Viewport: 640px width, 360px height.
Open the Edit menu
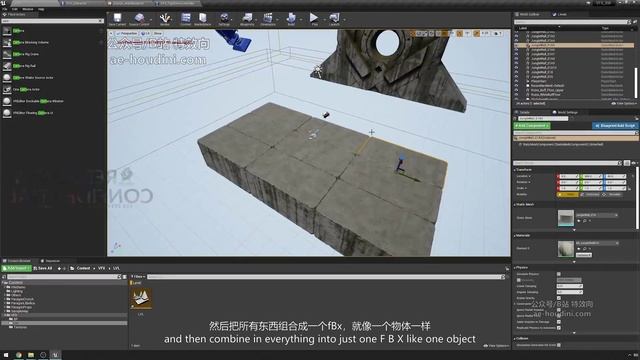click(x=15, y=9)
